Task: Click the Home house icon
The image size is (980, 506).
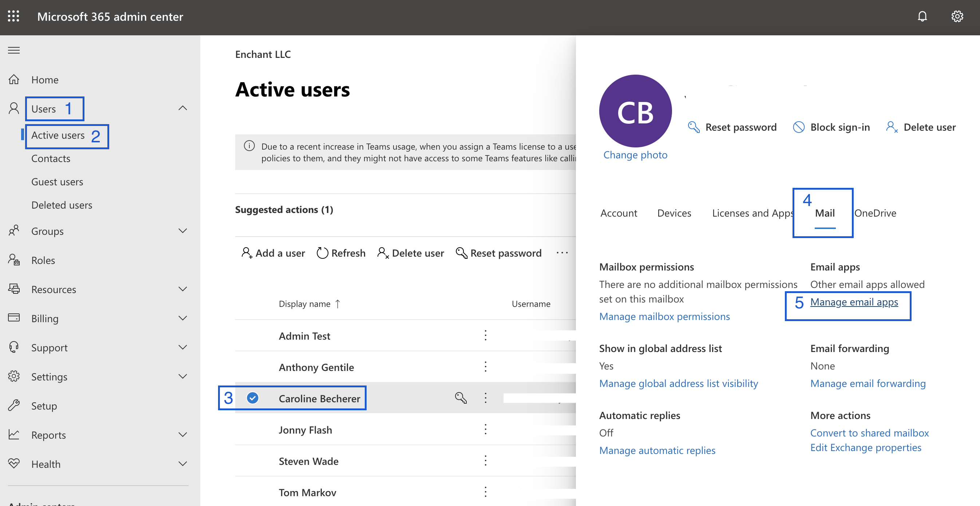Action: pos(14,79)
